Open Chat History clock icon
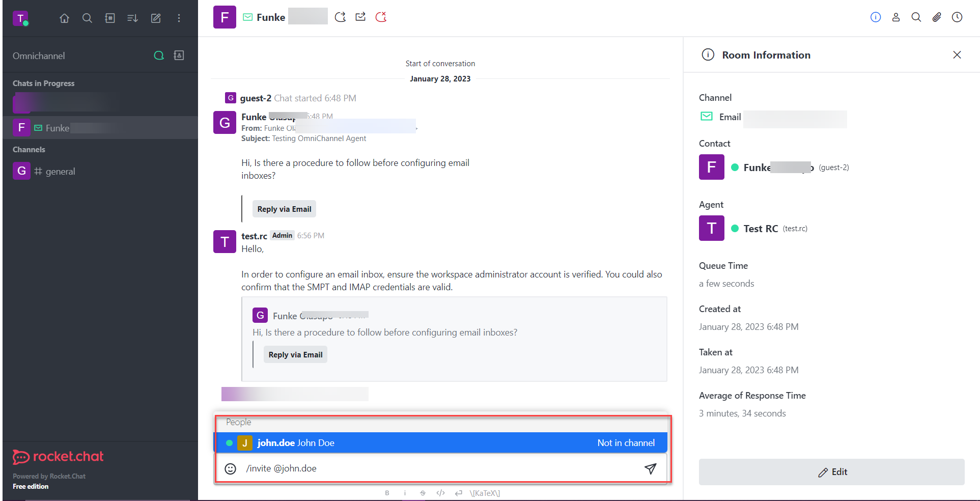The image size is (980, 501). click(x=957, y=17)
